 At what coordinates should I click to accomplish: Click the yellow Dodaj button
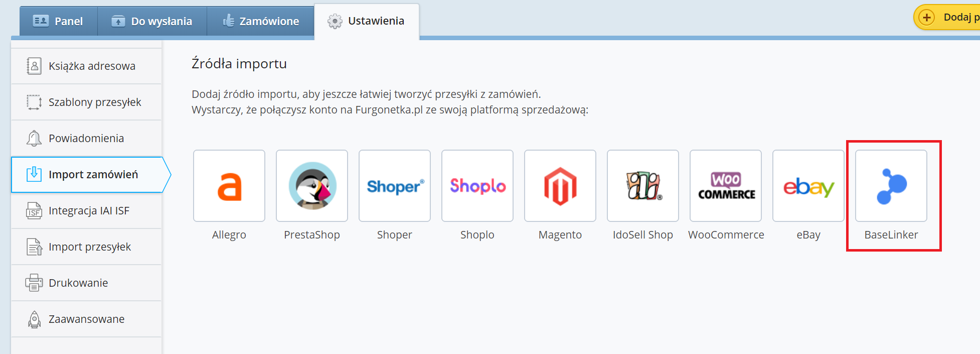pyautogui.click(x=948, y=18)
